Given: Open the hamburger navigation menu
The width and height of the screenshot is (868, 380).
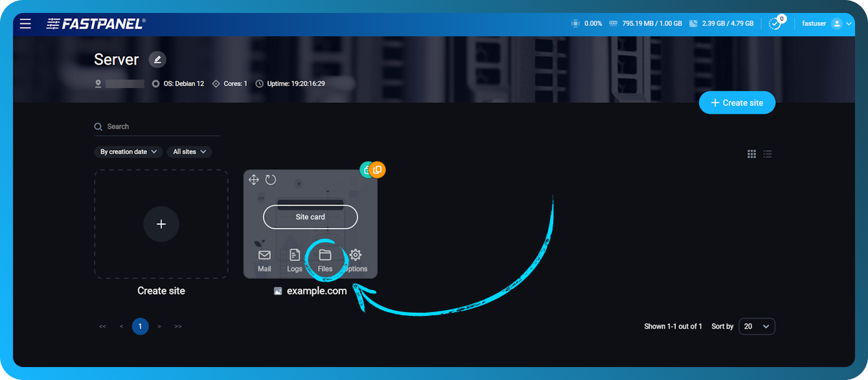Looking at the screenshot, I should coord(25,23).
